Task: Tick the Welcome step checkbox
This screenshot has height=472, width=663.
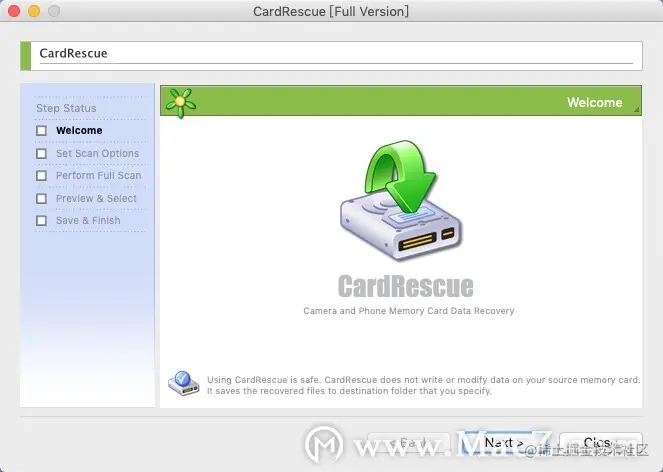Action: click(41, 130)
